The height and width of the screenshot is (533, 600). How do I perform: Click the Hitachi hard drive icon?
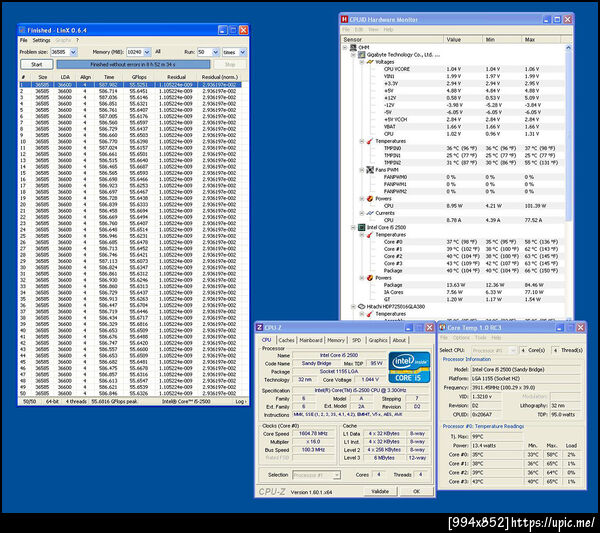pyautogui.click(x=362, y=306)
